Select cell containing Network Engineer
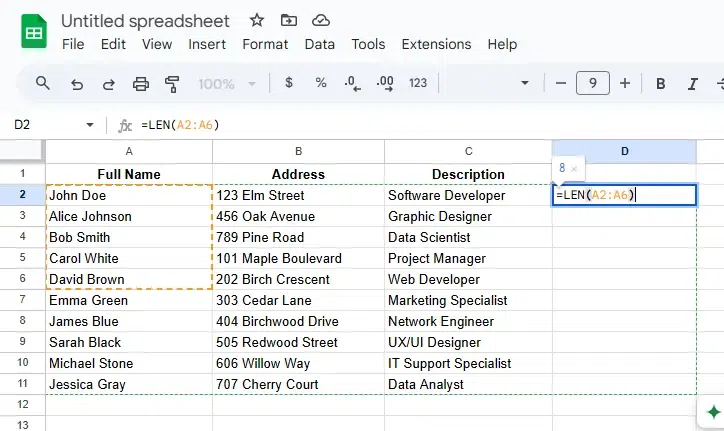This screenshot has height=431, width=724. (468, 321)
